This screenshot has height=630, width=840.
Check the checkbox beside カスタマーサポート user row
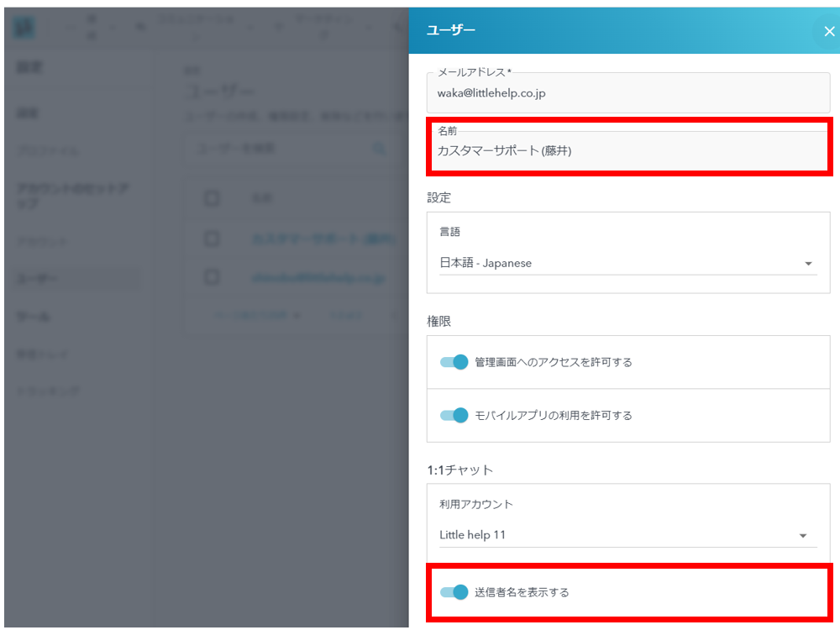pyautogui.click(x=212, y=239)
